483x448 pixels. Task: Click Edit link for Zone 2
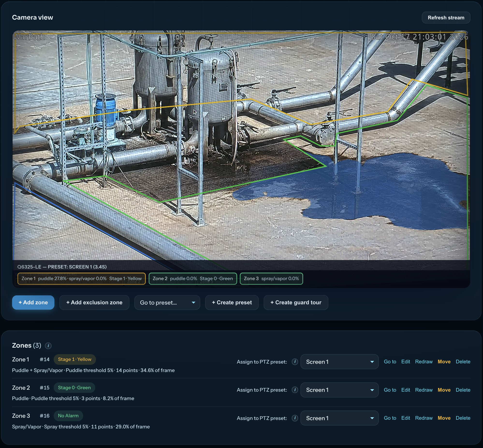coord(405,390)
